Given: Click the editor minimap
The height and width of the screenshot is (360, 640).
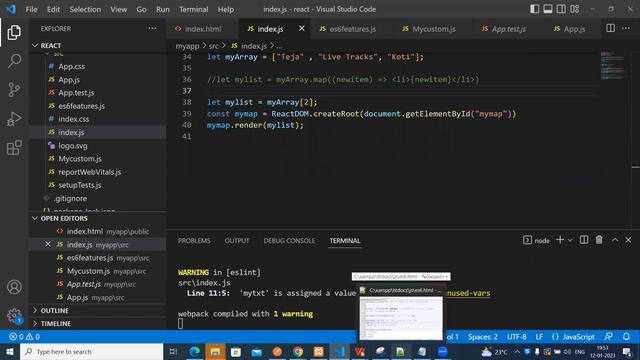Looking at the screenshot, I should 613,65.
